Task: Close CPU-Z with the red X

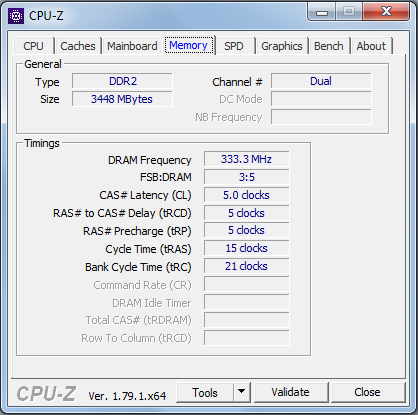Action: pos(386,12)
